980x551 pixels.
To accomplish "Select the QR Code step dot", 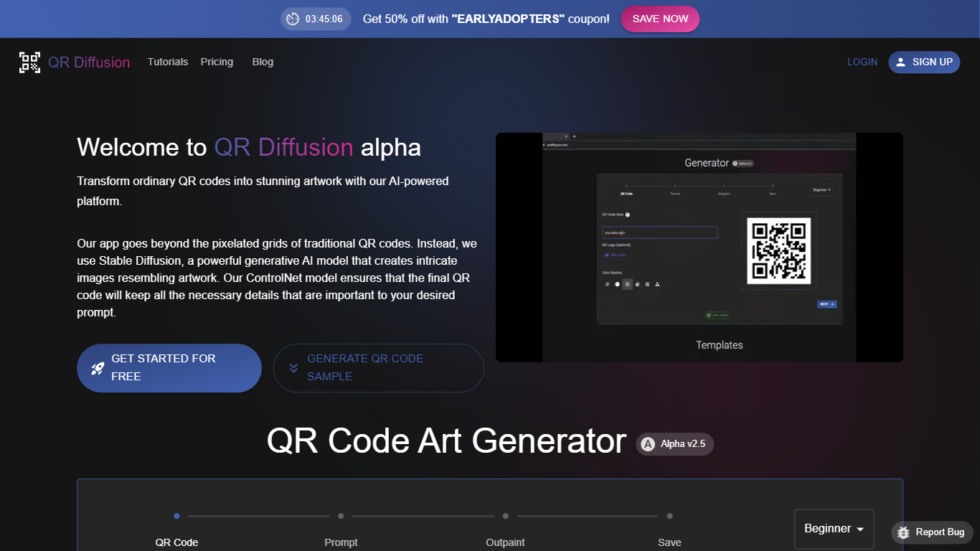I will [176, 516].
